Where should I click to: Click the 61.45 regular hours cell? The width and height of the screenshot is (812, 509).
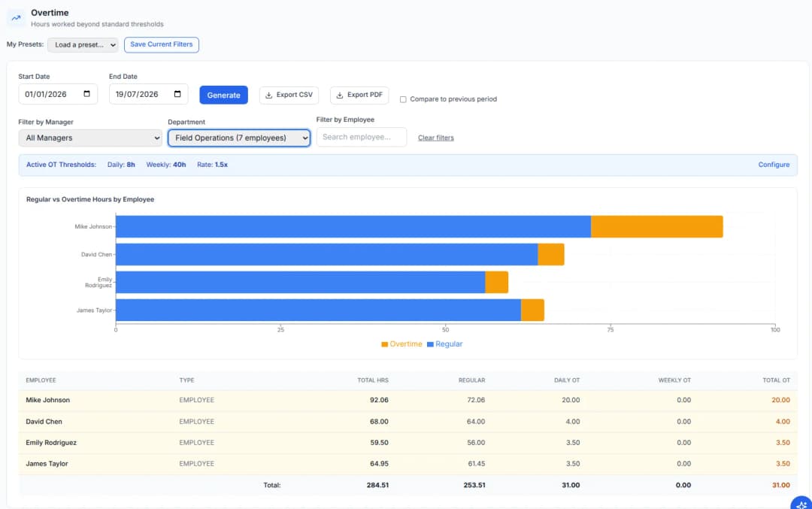pyautogui.click(x=477, y=464)
